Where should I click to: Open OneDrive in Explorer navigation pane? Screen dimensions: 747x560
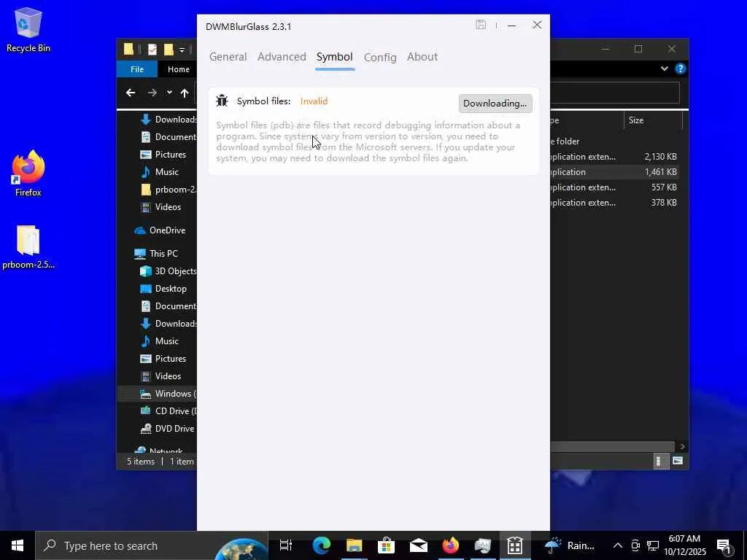[x=160, y=230]
